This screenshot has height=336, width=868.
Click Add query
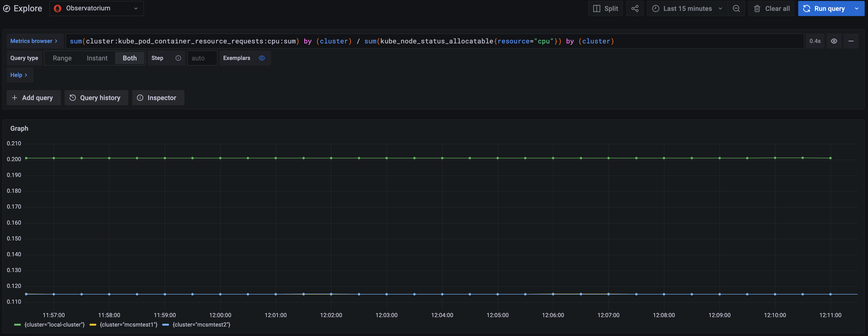[33, 97]
